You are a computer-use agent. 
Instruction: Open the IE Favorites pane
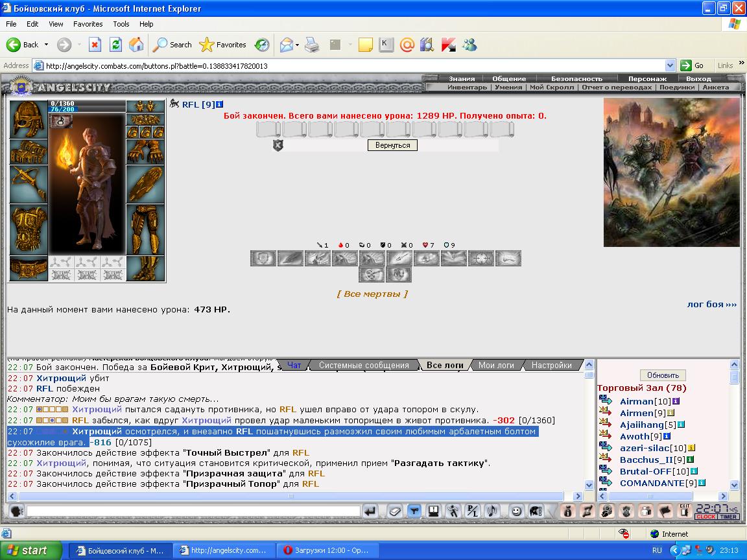pyautogui.click(x=222, y=45)
